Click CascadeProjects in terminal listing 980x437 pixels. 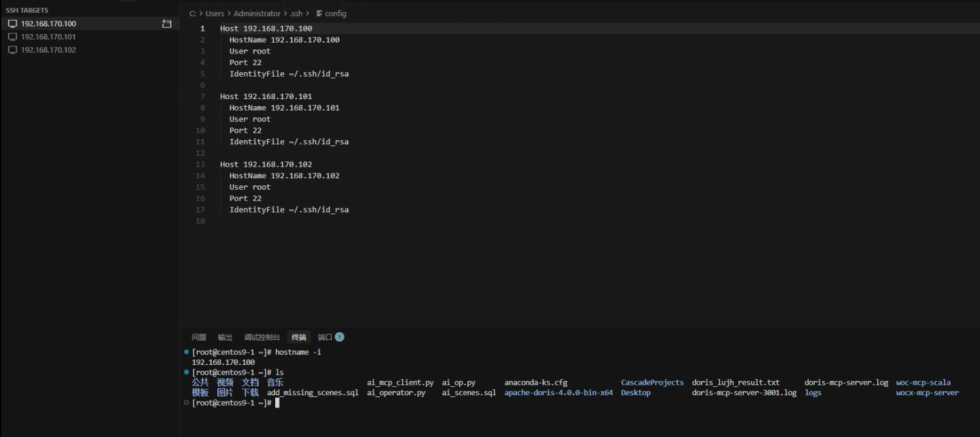tap(652, 382)
